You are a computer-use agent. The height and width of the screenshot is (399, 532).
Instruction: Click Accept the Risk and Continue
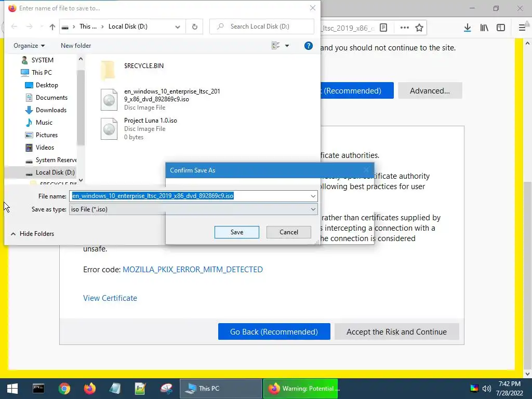396,331
